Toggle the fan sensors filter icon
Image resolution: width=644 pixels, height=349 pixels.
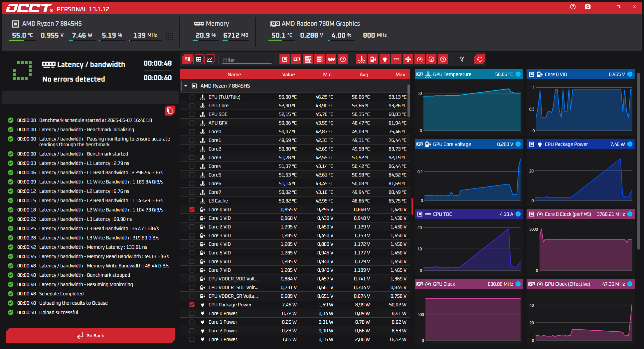pos(408,59)
